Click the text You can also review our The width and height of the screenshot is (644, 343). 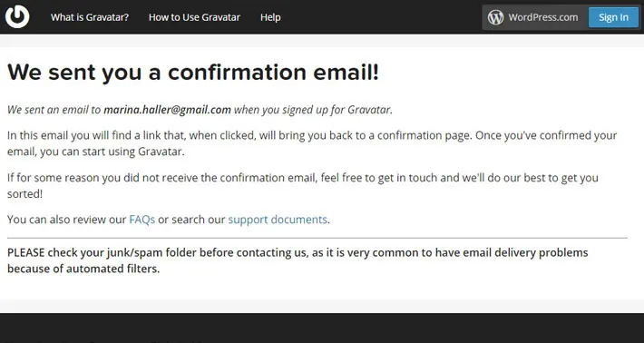66,220
